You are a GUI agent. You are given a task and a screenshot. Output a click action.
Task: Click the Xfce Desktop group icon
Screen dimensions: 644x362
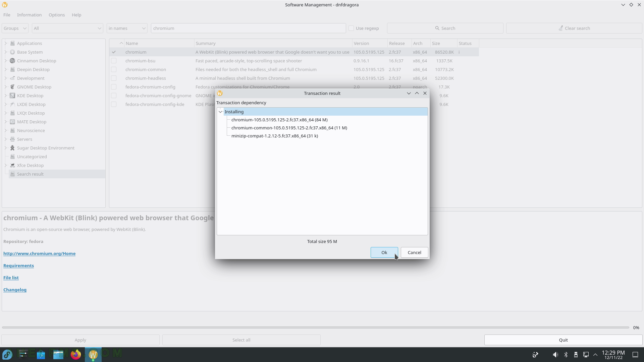click(x=12, y=165)
